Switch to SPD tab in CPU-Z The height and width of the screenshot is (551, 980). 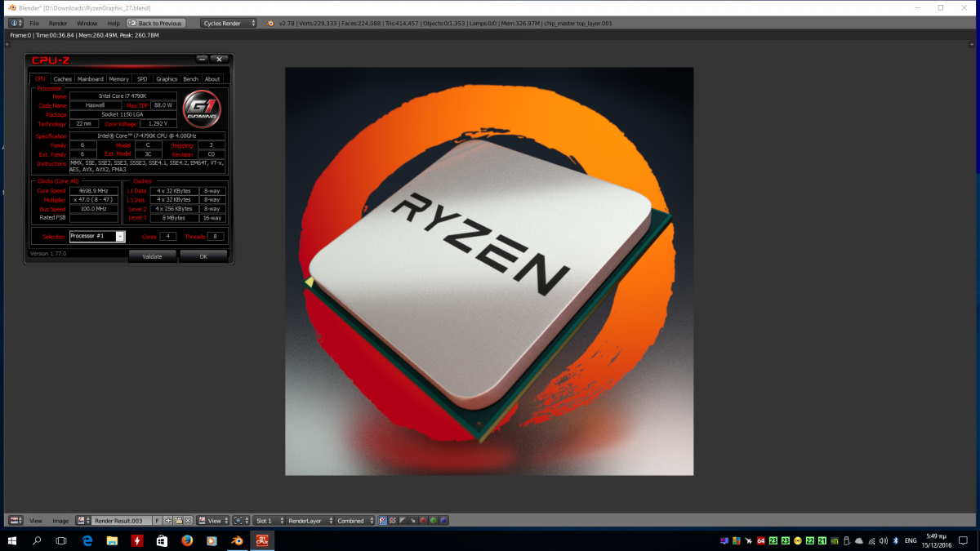pos(142,79)
